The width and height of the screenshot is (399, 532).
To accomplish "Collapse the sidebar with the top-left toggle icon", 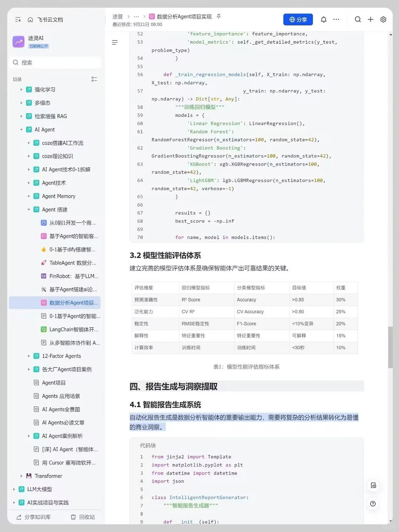I will pos(18,20).
